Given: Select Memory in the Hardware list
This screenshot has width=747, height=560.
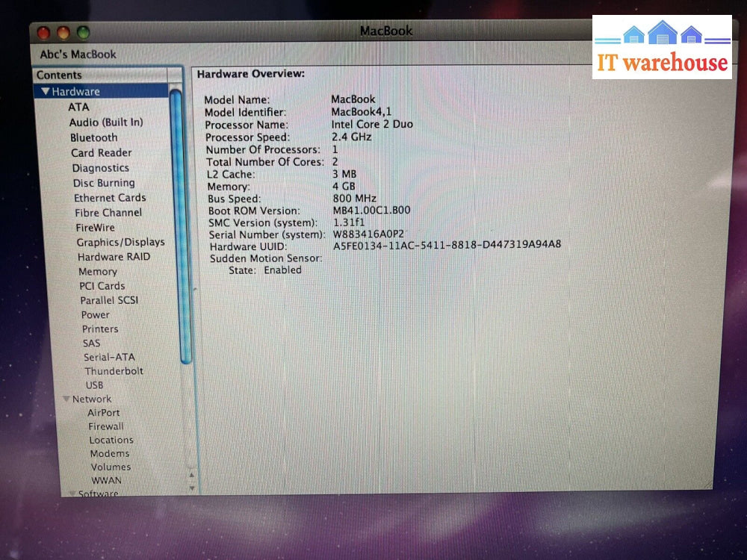Looking at the screenshot, I should coord(98,272).
